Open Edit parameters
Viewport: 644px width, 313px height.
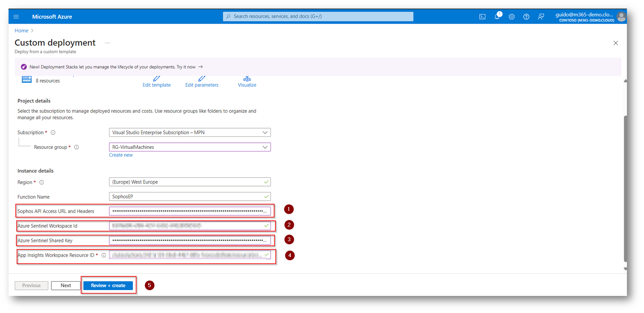click(x=202, y=82)
